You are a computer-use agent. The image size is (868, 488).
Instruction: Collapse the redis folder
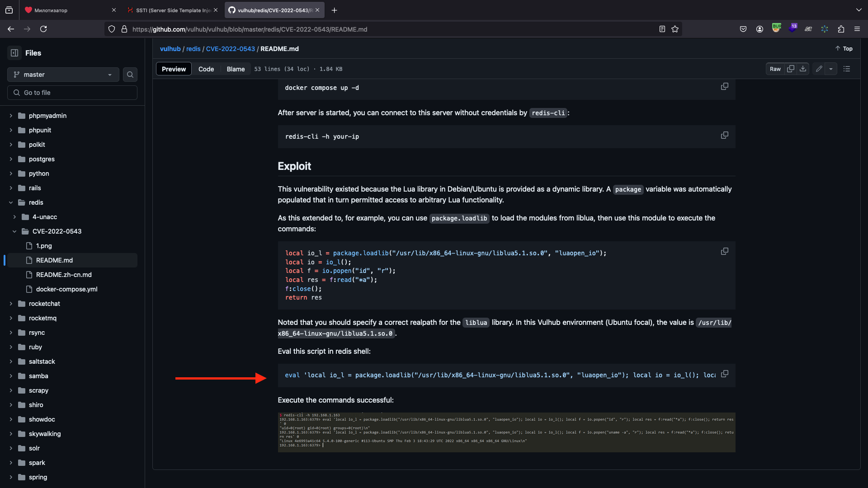coord(11,202)
